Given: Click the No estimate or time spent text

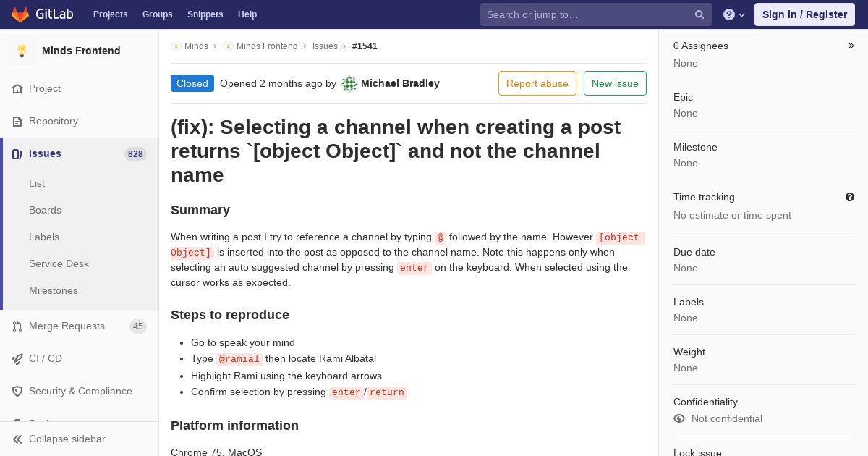Looking at the screenshot, I should tap(732, 215).
